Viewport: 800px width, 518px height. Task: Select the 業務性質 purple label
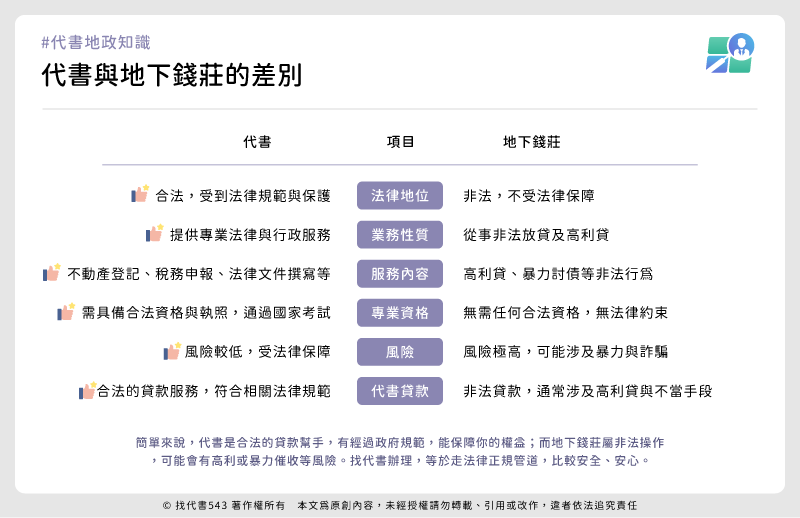(400, 234)
